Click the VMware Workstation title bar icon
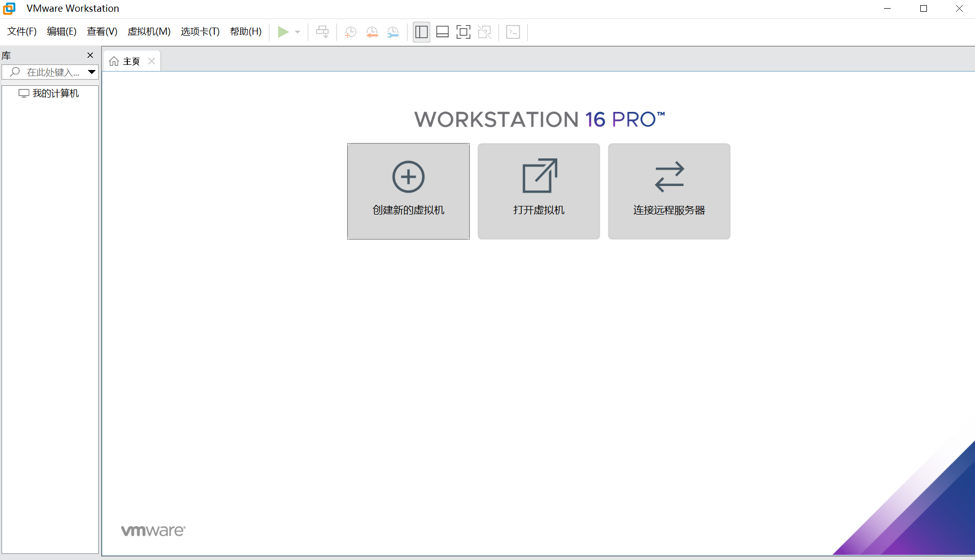This screenshot has width=975, height=560. [x=9, y=8]
